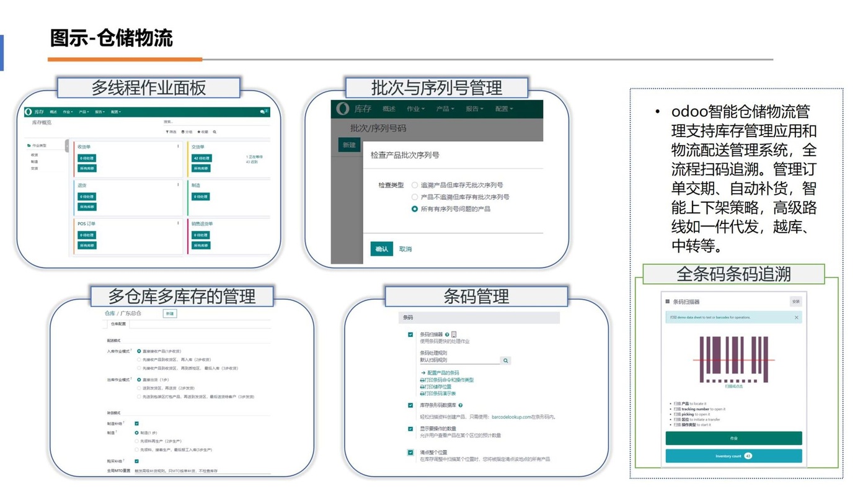The image size is (868, 489).
Task: Click the 作业 button in barcode scanner
Action: (x=734, y=438)
